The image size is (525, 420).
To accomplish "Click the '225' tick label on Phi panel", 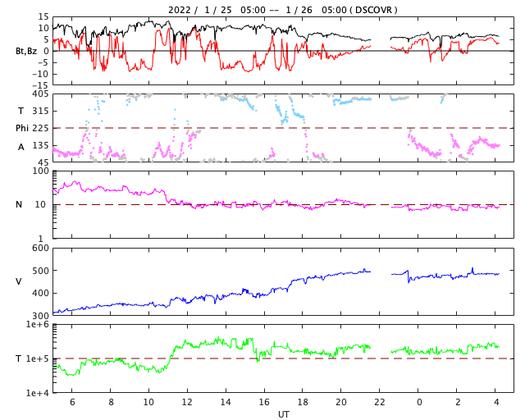I will (40, 128).
